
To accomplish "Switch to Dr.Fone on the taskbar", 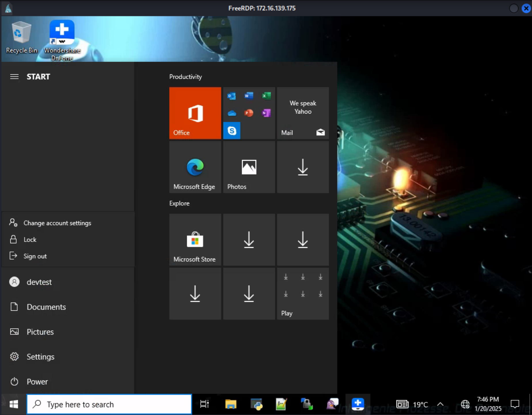I will [x=358, y=404].
